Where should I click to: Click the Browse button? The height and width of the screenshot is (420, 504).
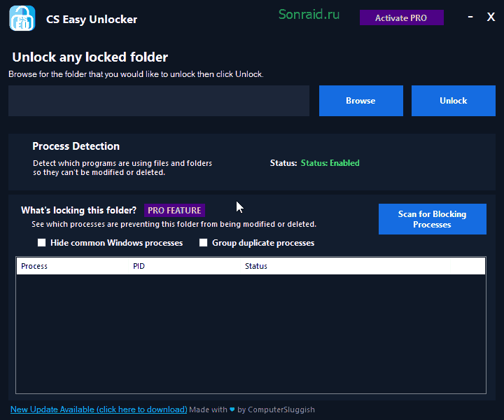click(361, 101)
